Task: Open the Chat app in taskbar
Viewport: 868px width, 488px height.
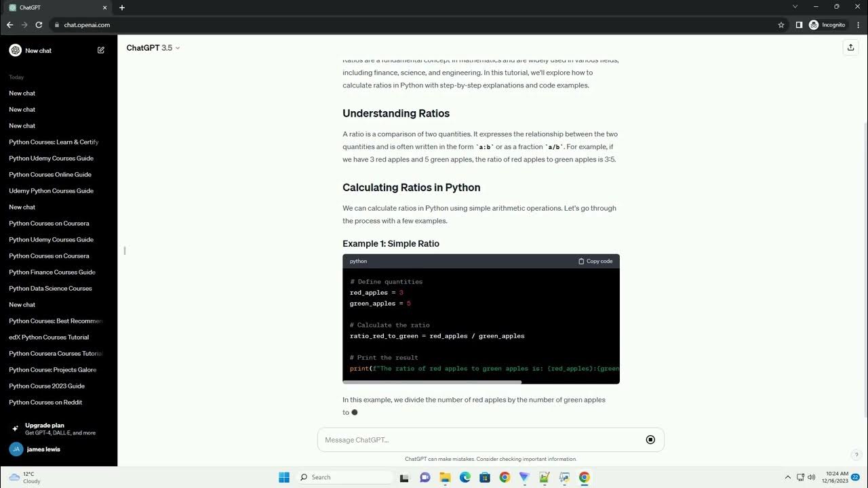Action: pos(425,477)
